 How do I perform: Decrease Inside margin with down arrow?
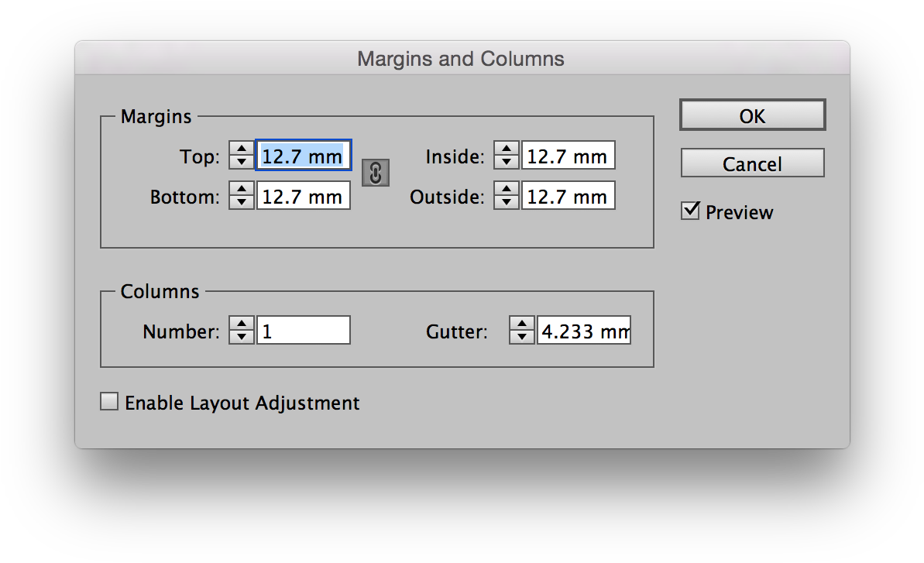507,162
